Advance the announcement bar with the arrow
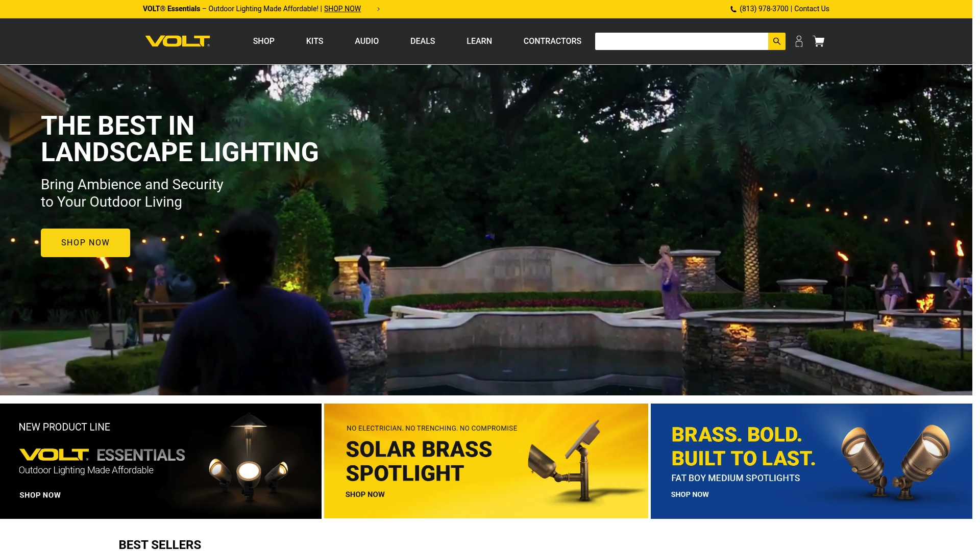Screen dimensions: 980x551 click(x=378, y=9)
